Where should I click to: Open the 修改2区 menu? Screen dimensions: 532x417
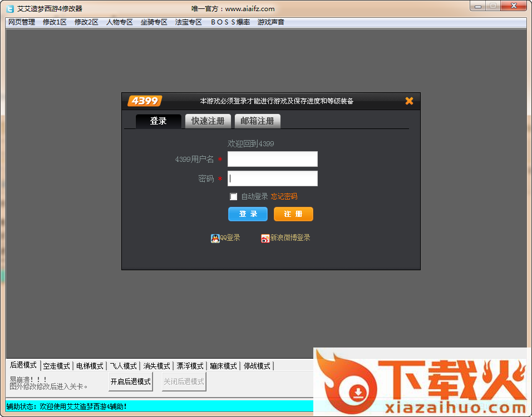point(86,22)
